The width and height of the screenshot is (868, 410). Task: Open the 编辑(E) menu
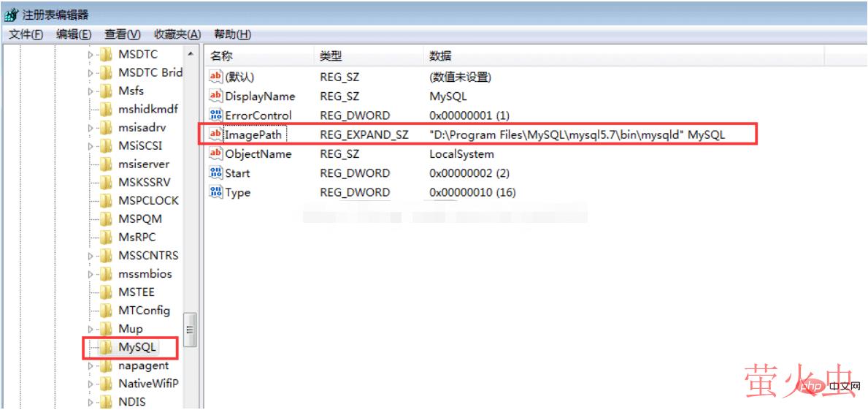pyautogui.click(x=74, y=34)
